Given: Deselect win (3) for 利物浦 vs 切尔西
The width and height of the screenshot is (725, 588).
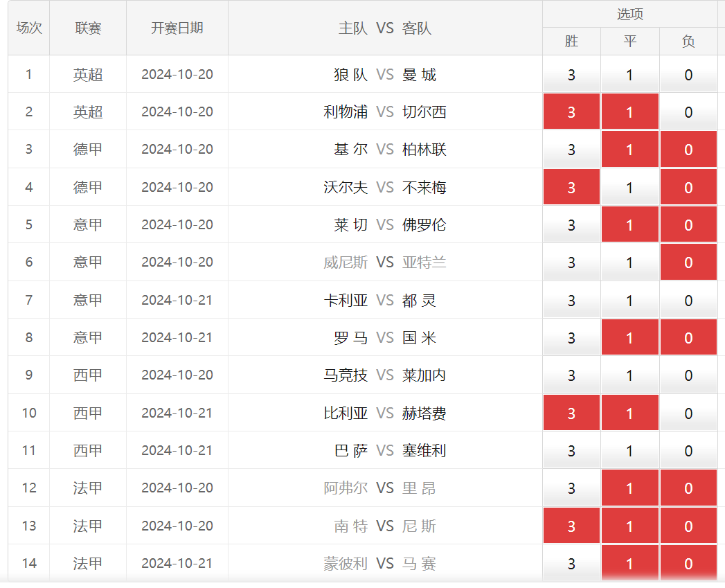Looking at the screenshot, I should tap(571, 112).
